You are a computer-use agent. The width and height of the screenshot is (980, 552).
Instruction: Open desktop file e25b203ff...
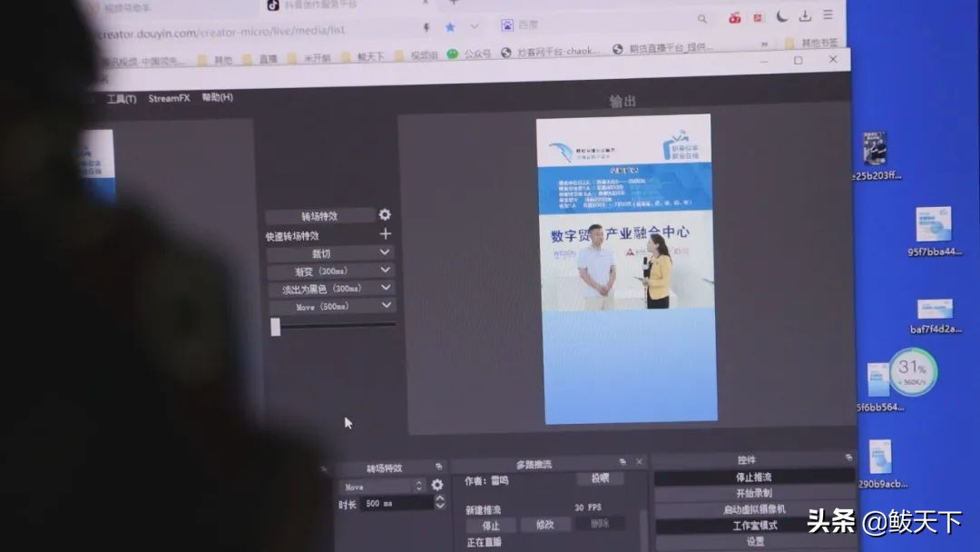click(877, 156)
